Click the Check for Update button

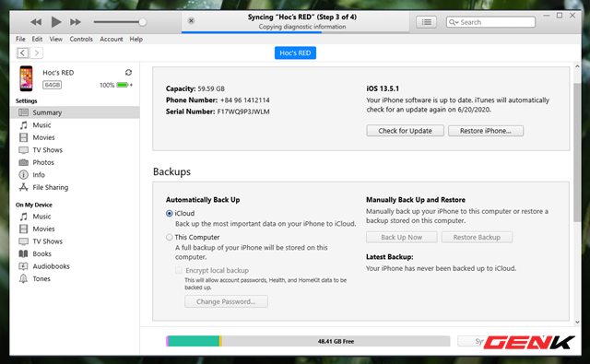coord(405,131)
